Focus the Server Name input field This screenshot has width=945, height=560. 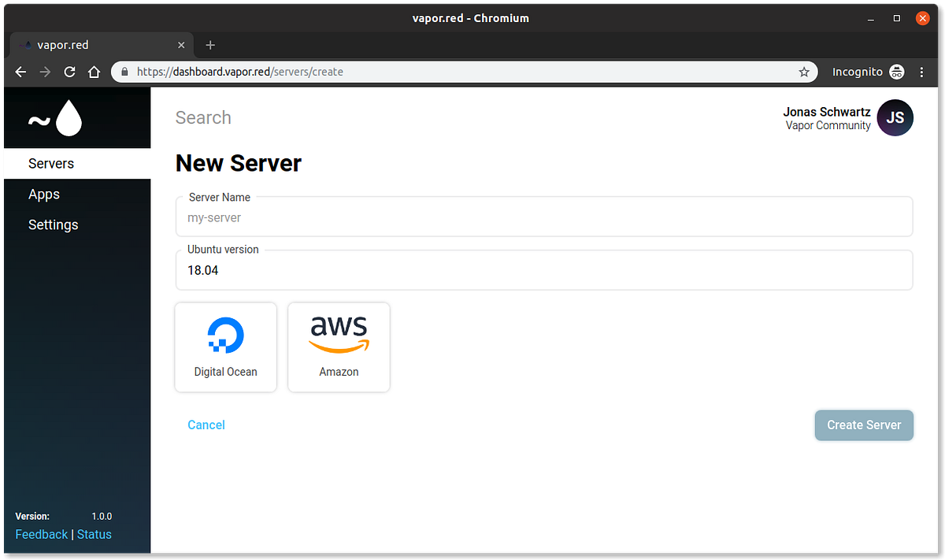[544, 217]
